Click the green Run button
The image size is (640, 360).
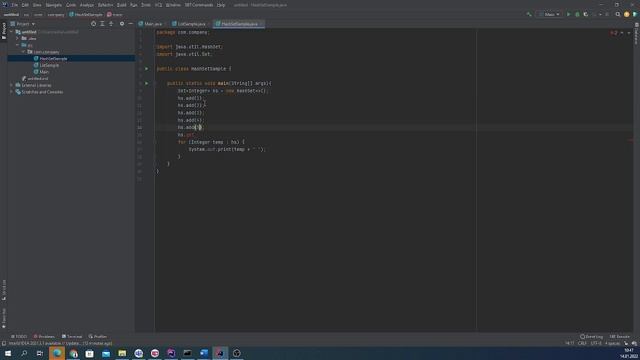[x=568, y=14]
